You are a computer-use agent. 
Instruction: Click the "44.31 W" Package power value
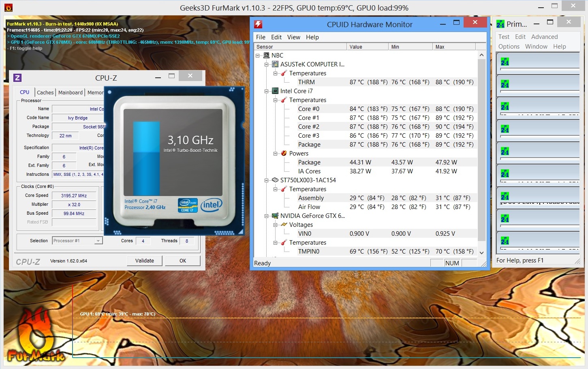360,162
